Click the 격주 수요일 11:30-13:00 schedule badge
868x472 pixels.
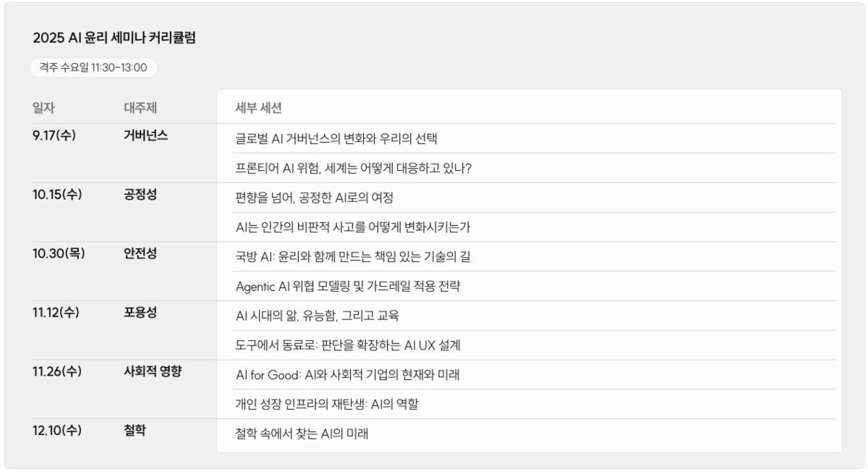tap(93, 68)
